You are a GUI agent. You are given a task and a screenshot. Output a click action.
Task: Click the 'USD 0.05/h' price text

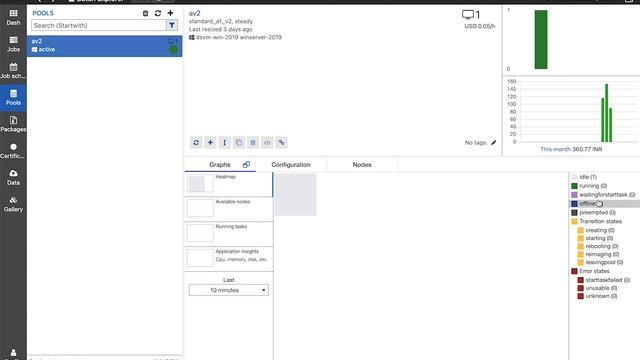tap(480, 26)
